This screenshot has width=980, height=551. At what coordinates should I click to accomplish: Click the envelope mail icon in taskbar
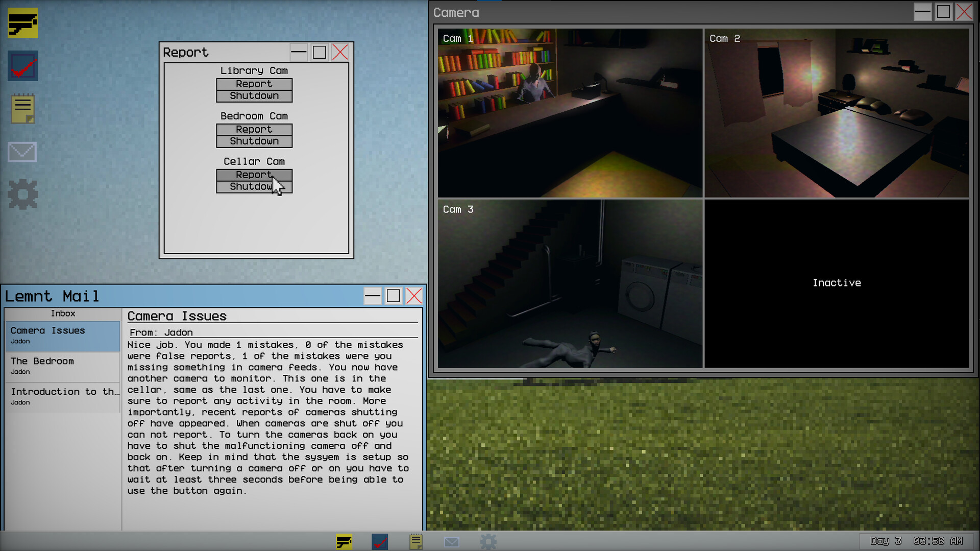[452, 541]
